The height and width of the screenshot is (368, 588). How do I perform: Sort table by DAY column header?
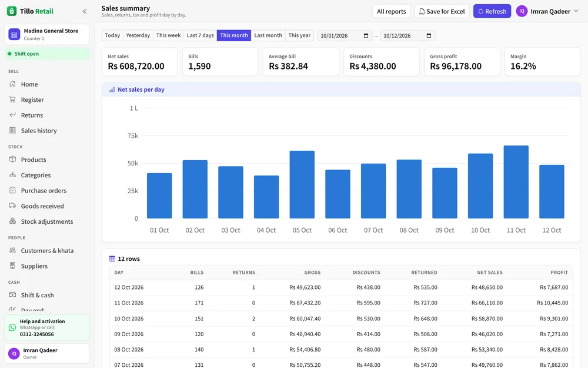click(x=119, y=272)
